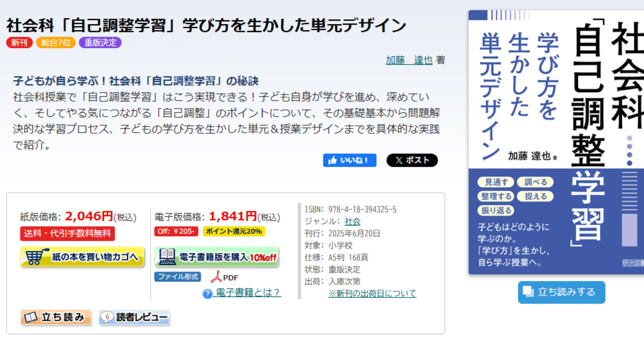Open author 加藤 達也 link
644x337 pixels.
coord(409,60)
